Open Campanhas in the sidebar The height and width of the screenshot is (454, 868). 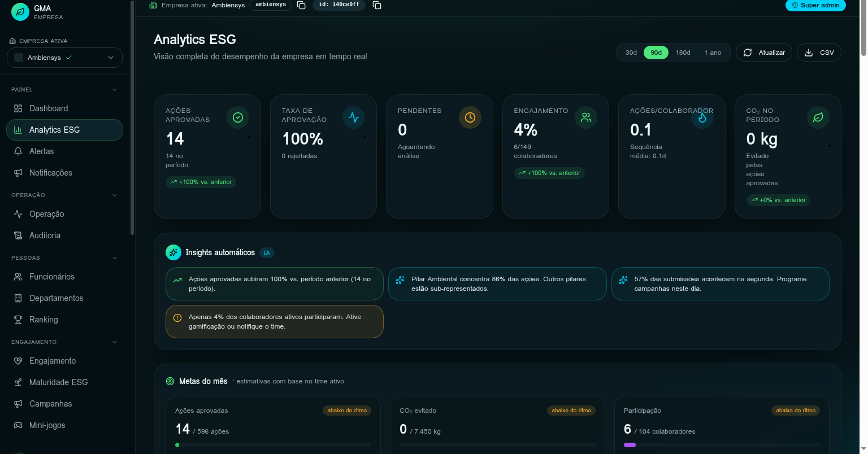pos(64,404)
